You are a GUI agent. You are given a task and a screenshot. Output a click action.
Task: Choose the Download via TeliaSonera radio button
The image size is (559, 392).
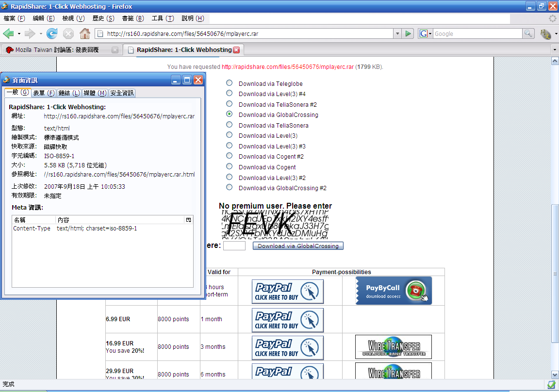tap(229, 125)
